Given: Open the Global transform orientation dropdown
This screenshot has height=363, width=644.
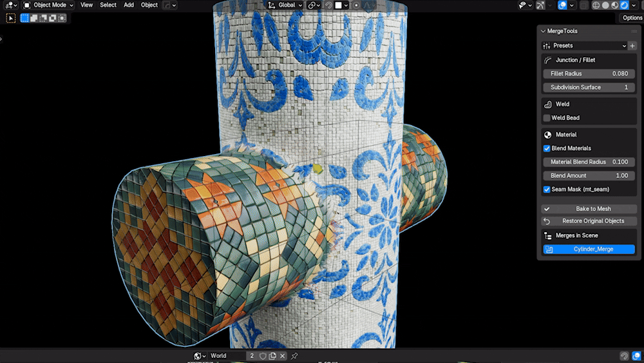Looking at the screenshot, I should click(x=285, y=5).
